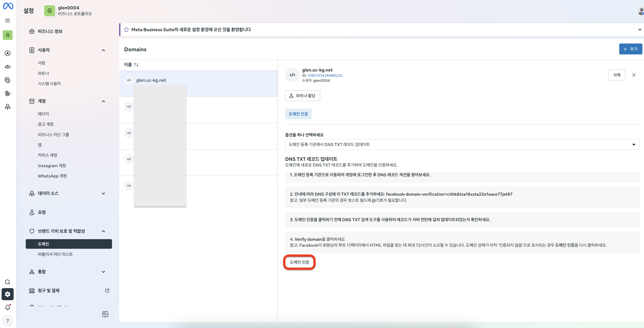Close the domain detail panel

[634, 75]
